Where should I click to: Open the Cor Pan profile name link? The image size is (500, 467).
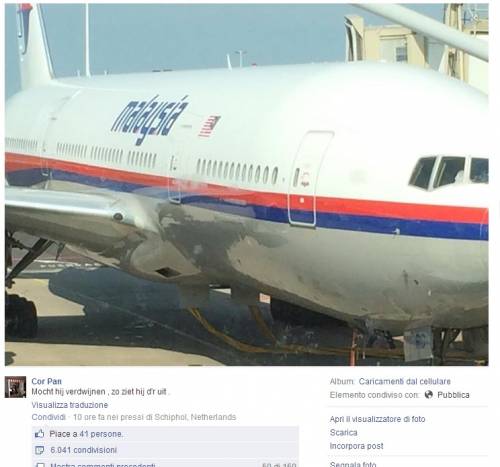46,381
